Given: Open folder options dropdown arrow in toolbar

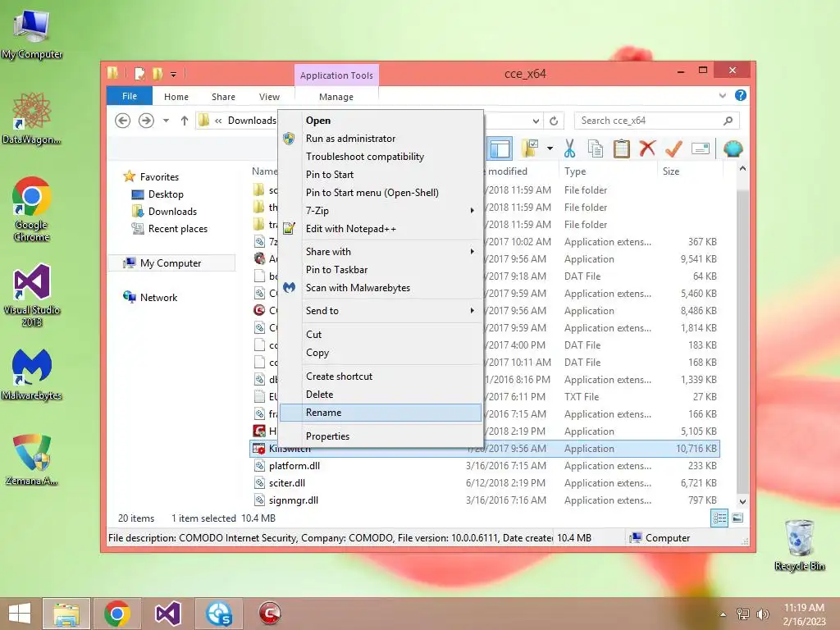Looking at the screenshot, I should point(550,149).
